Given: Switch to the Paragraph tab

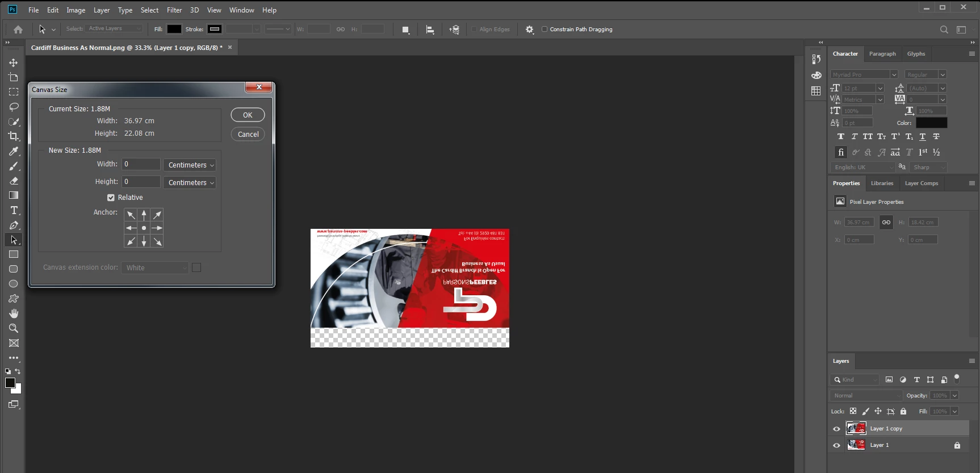Looking at the screenshot, I should point(882,54).
